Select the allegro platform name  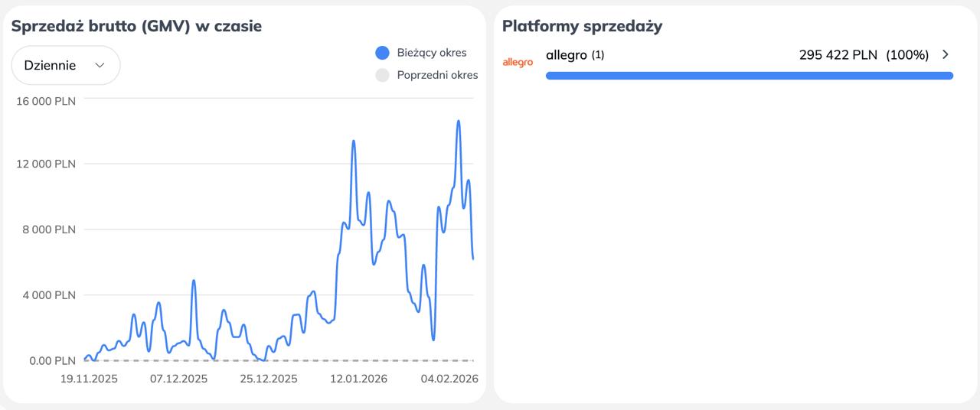coord(567,55)
